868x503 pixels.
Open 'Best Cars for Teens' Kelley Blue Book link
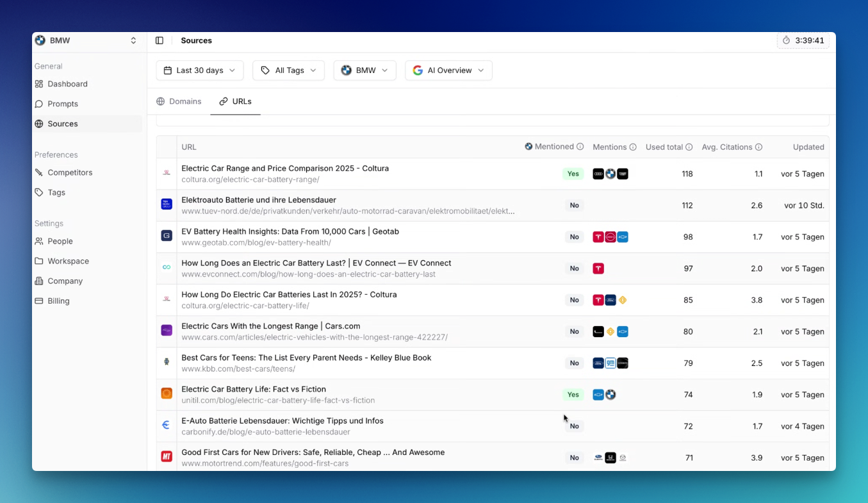coord(306,358)
